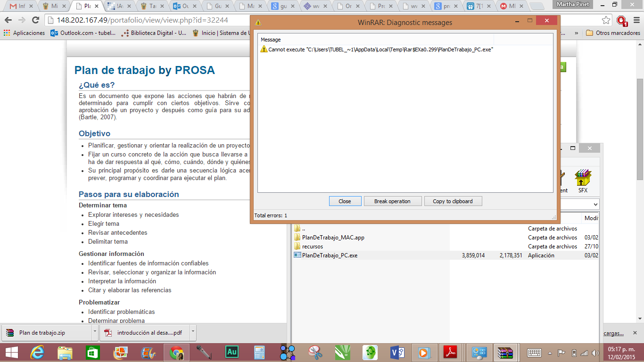The height and width of the screenshot is (362, 644).
Task: Click the SFX icon in WinRAR toolbar
Action: [x=583, y=181]
